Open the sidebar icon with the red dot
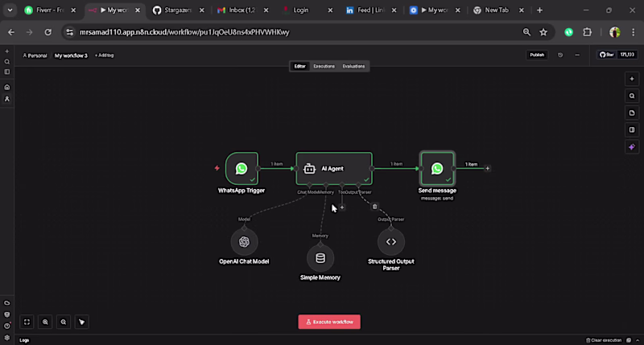644x345 pixels. [7, 326]
